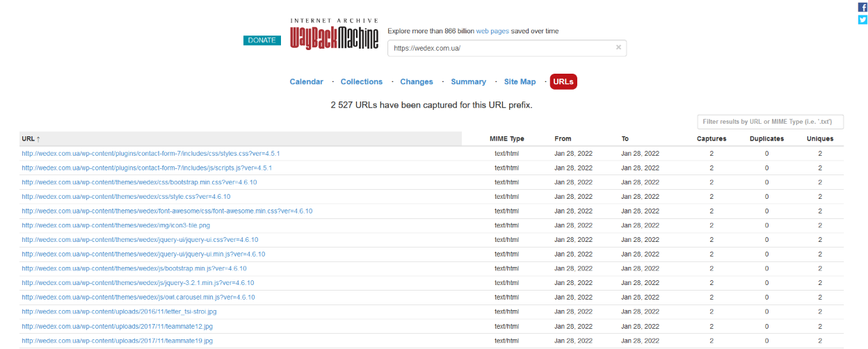Click From date in teammate12.jpg row
Image resolution: width=868 pixels, height=349 pixels.
pyautogui.click(x=573, y=326)
